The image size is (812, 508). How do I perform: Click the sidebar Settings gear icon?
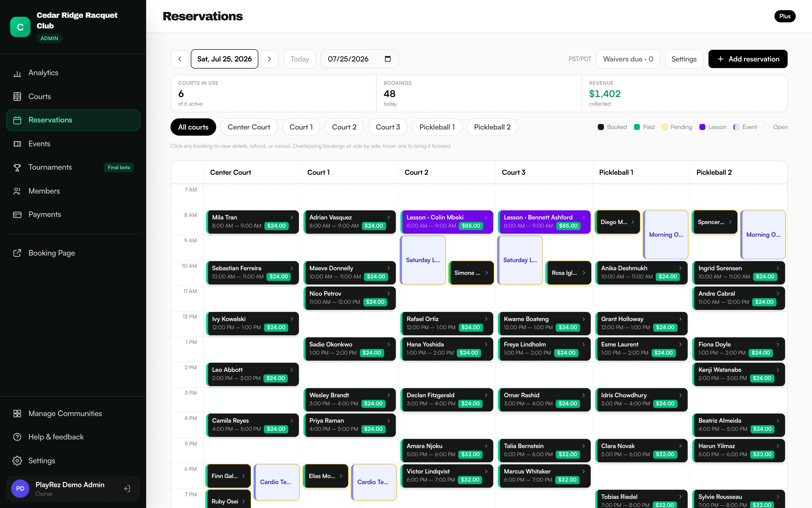[17, 461]
